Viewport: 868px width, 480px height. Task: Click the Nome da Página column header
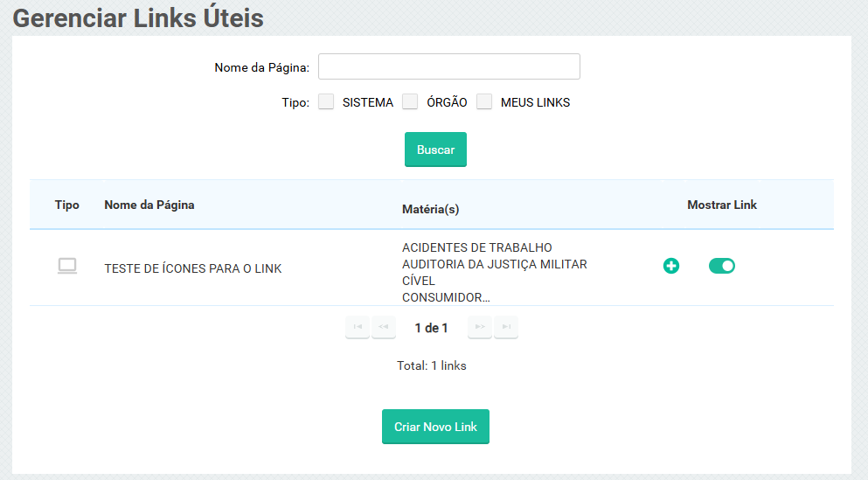pos(149,205)
